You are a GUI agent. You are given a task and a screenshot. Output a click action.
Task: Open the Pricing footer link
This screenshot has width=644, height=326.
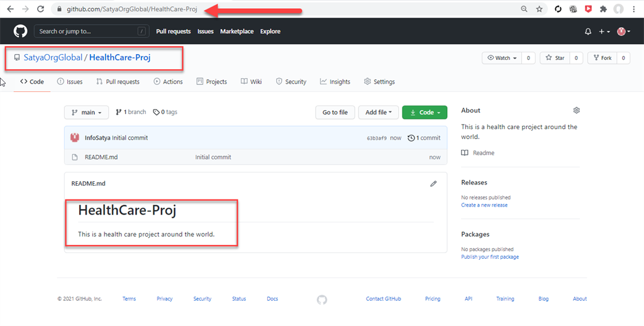[433, 299]
